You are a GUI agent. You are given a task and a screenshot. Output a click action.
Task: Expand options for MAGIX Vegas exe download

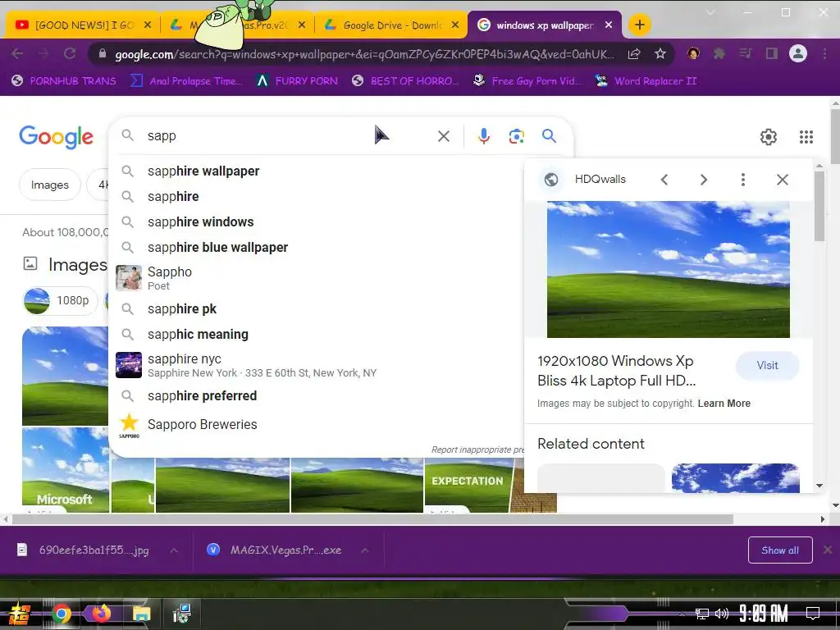[x=365, y=550]
